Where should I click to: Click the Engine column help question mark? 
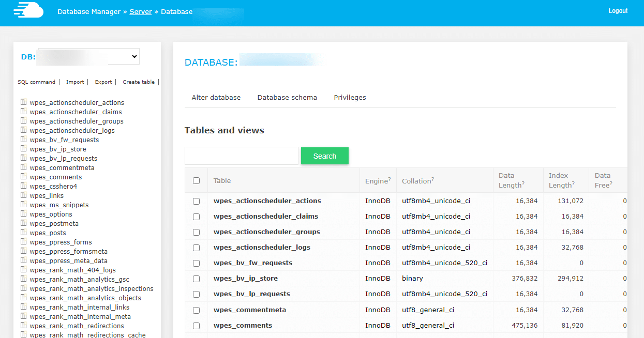tap(389, 179)
